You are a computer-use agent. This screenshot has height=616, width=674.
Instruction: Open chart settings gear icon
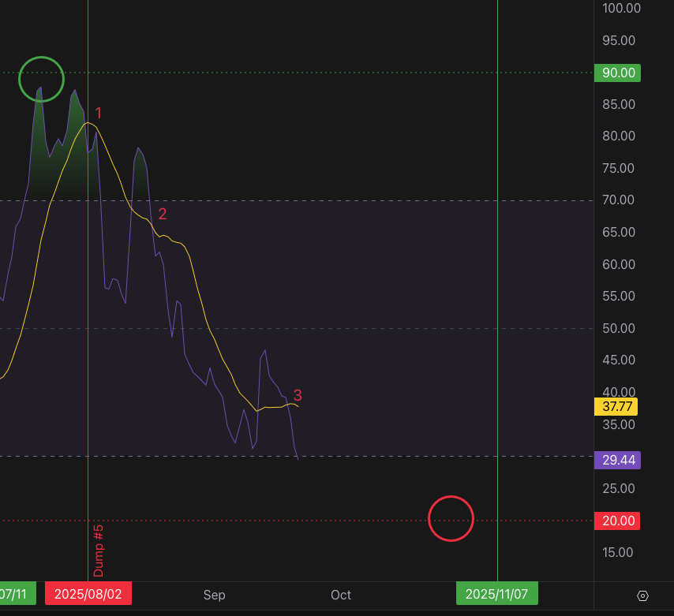click(642, 595)
